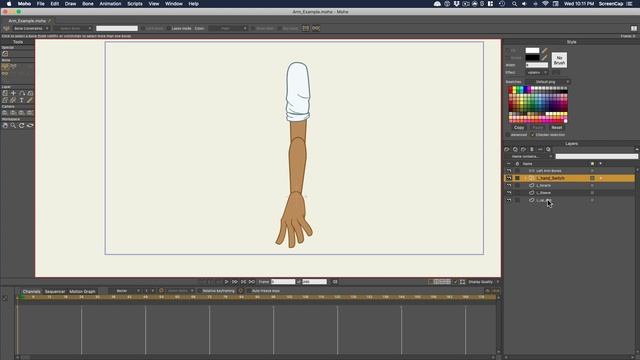Open the Display Quality dropdown
640x360 pixels.
click(483, 282)
